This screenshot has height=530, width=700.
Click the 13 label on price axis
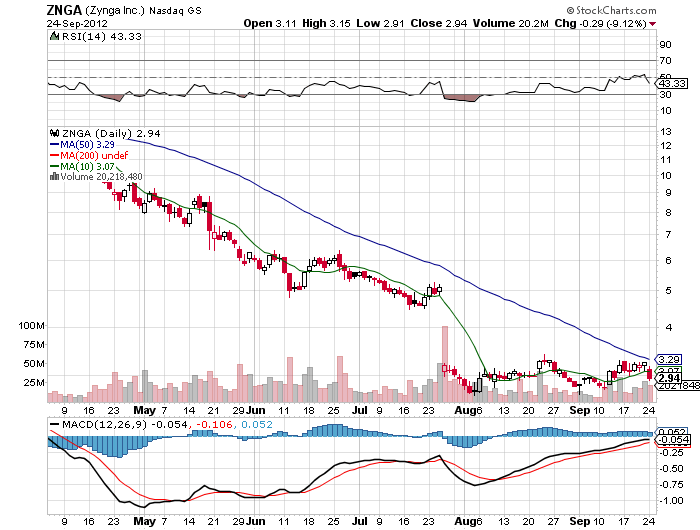click(666, 132)
